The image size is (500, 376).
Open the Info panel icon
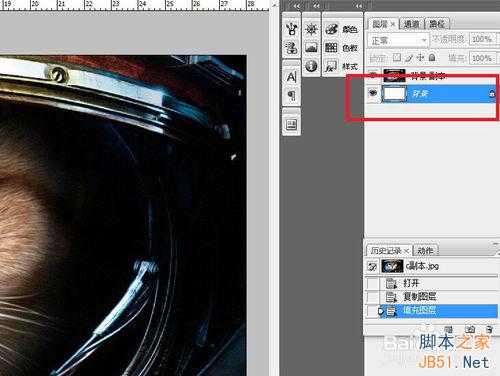[x=311, y=66]
